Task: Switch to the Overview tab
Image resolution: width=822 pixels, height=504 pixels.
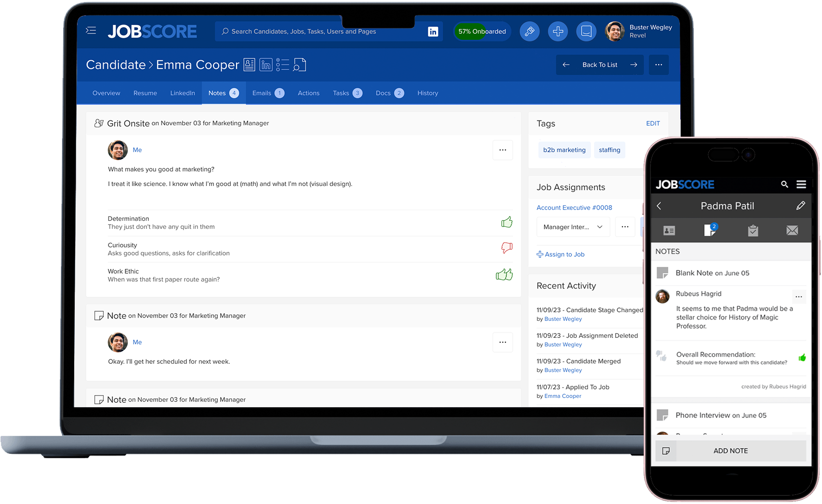Action: (x=106, y=93)
